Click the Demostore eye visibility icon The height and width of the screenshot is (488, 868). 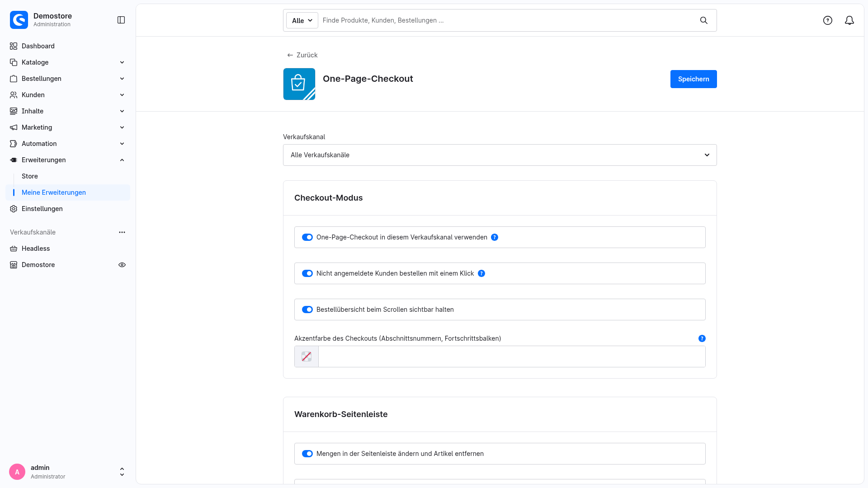[122, 265]
